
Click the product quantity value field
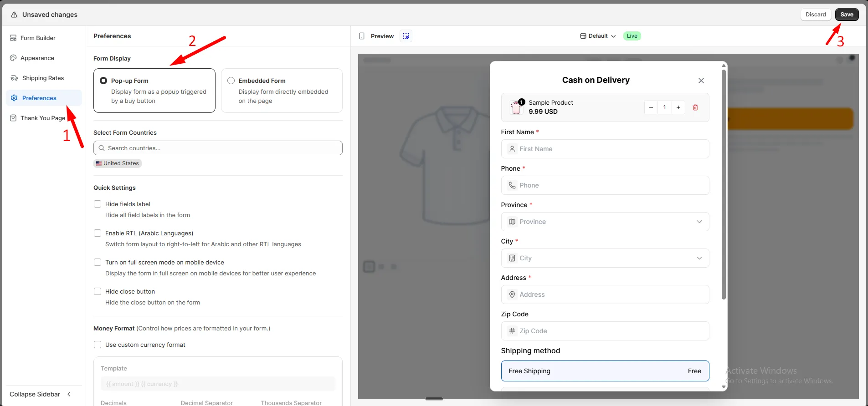[x=665, y=107]
